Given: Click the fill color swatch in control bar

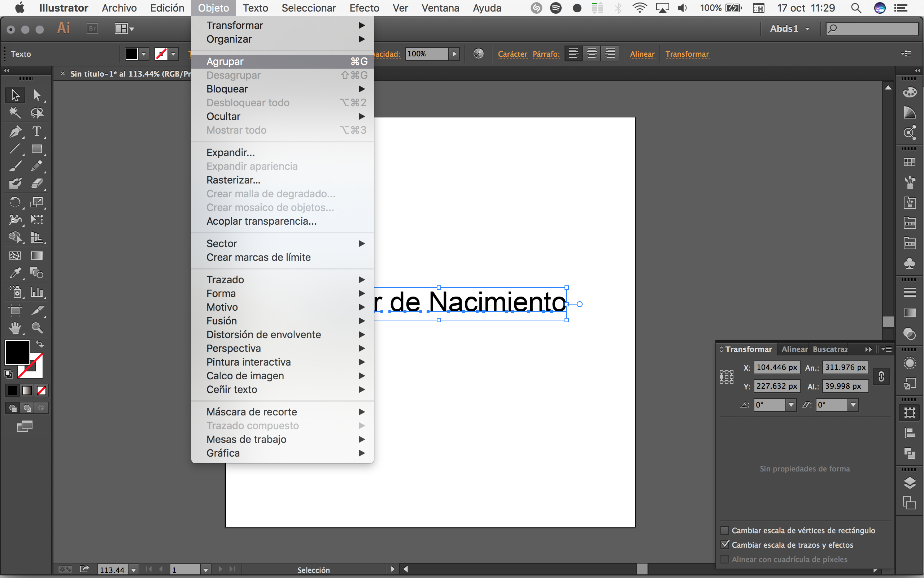Looking at the screenshot, I should click(x=132, y=54).
